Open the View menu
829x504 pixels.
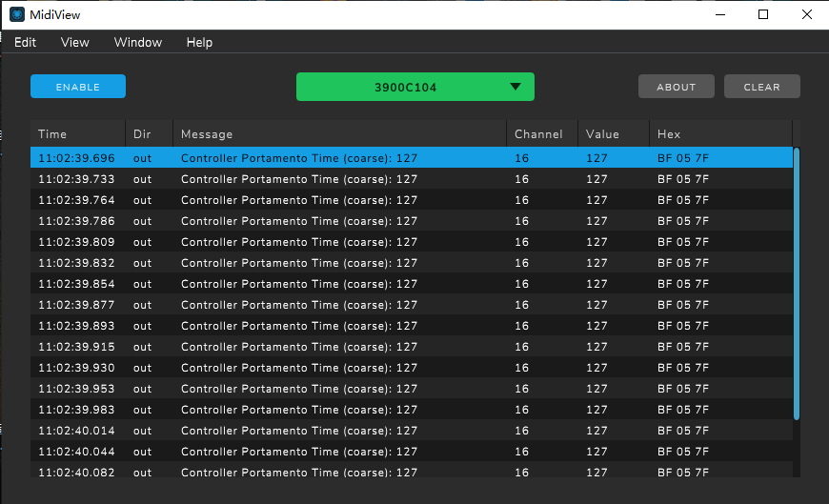pyautogui.click(x=75, y=42)
